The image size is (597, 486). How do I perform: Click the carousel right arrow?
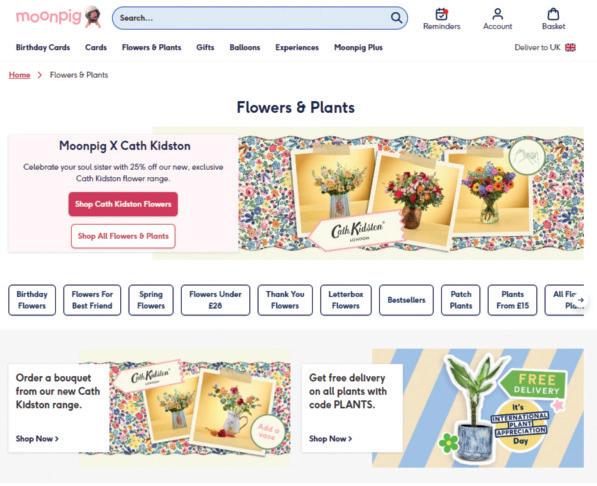(581, 300)
